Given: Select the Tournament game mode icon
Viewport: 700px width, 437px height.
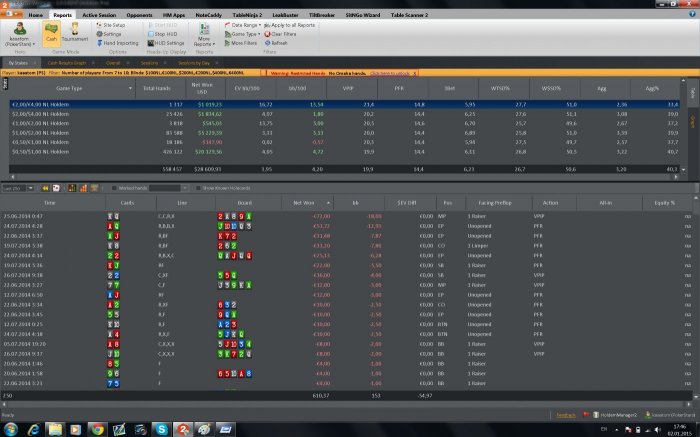Looking at the screenshot, I should pyautogui.click(x=75, y=32).
